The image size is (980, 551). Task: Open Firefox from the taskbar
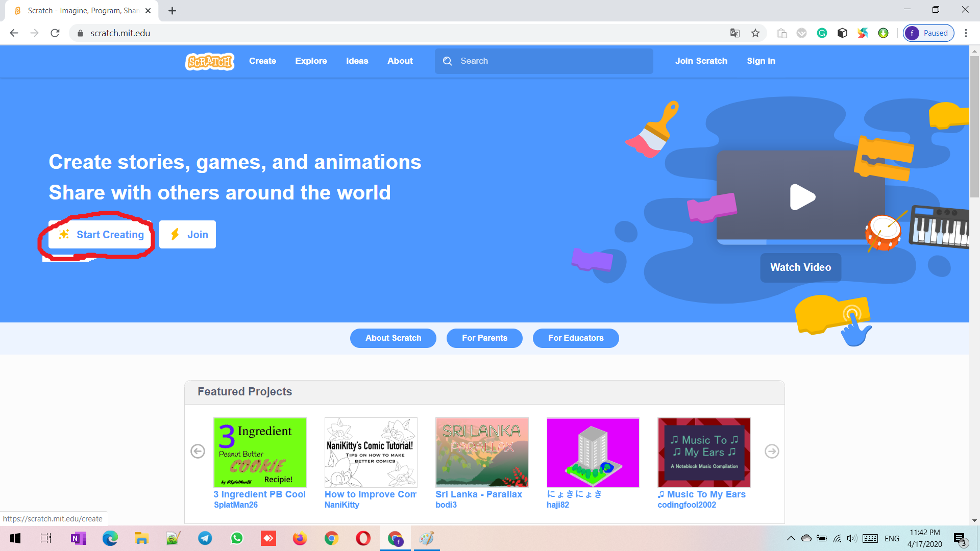coord(300,538)
